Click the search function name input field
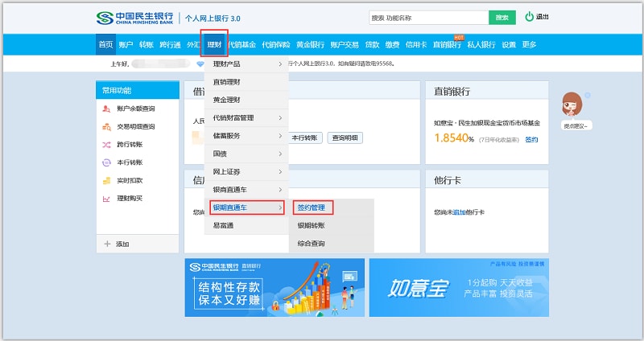The image size is (644, 341). 427,17
